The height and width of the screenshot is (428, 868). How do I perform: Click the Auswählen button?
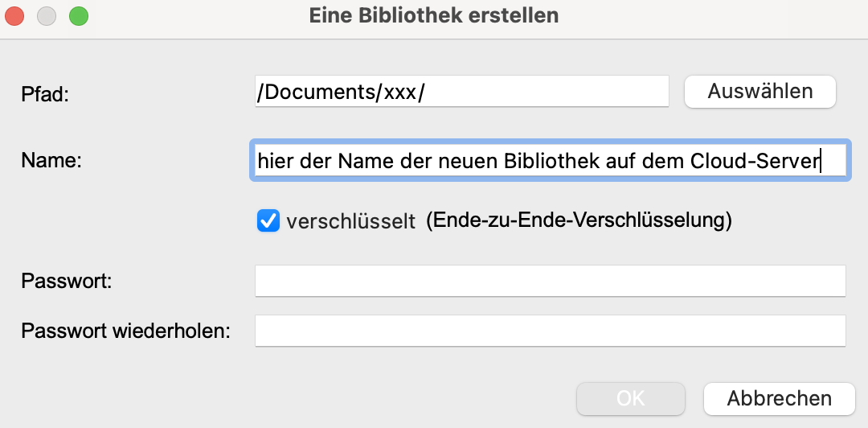click(x=759, y=92)
